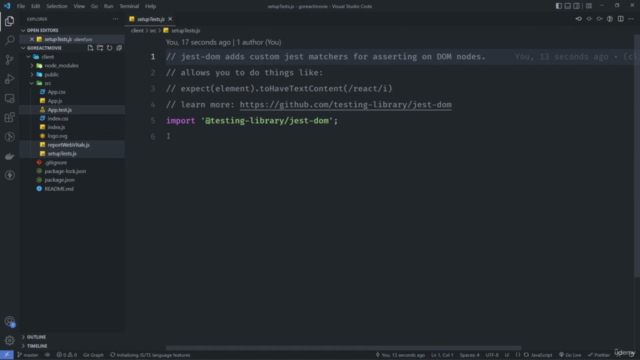This screenshot has width=640, height=360.
Task: Open README.md in Explorer
Action: [59, 189]
